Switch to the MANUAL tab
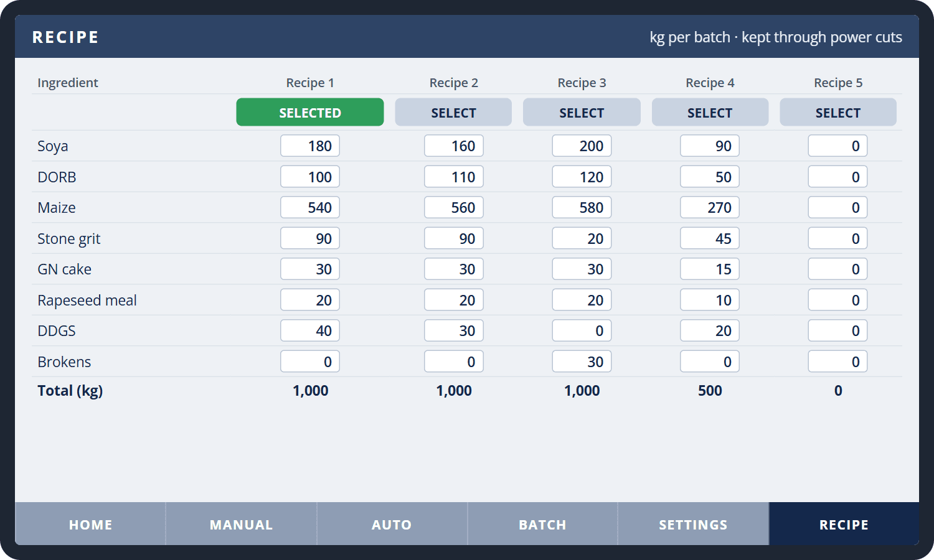 241,524
